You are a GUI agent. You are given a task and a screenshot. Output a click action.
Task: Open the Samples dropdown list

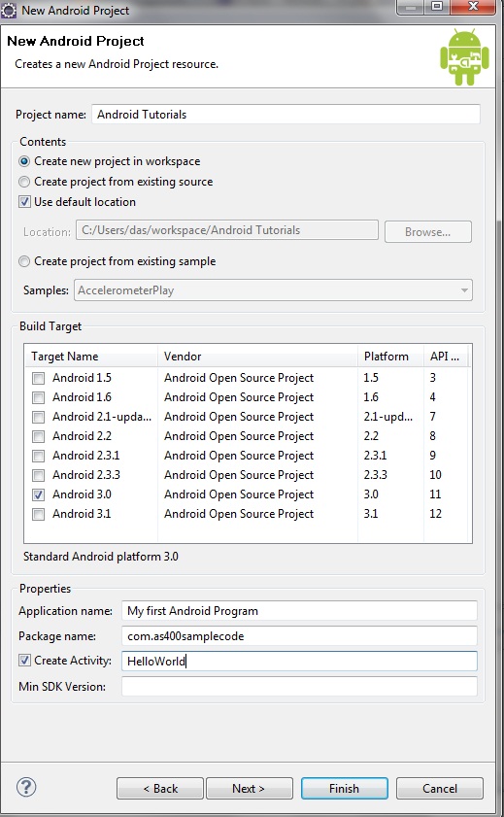[x=273, y=290]
